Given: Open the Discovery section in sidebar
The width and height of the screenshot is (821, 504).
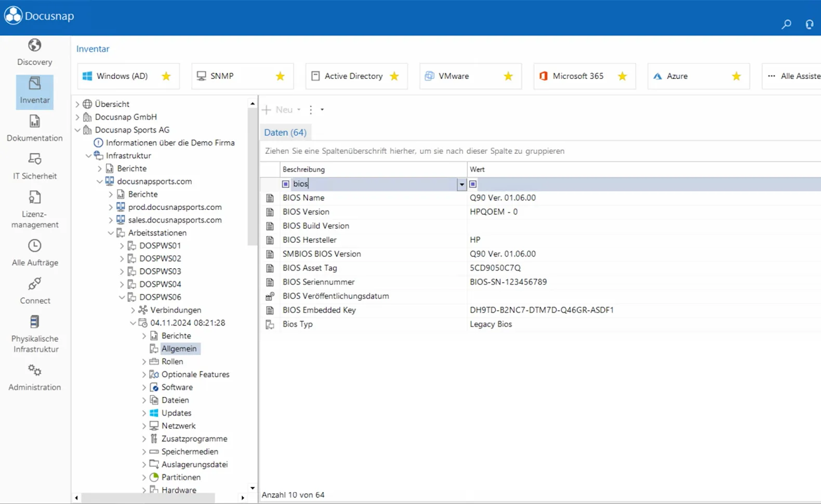Looking at the screenshot, I should [34, 52].
